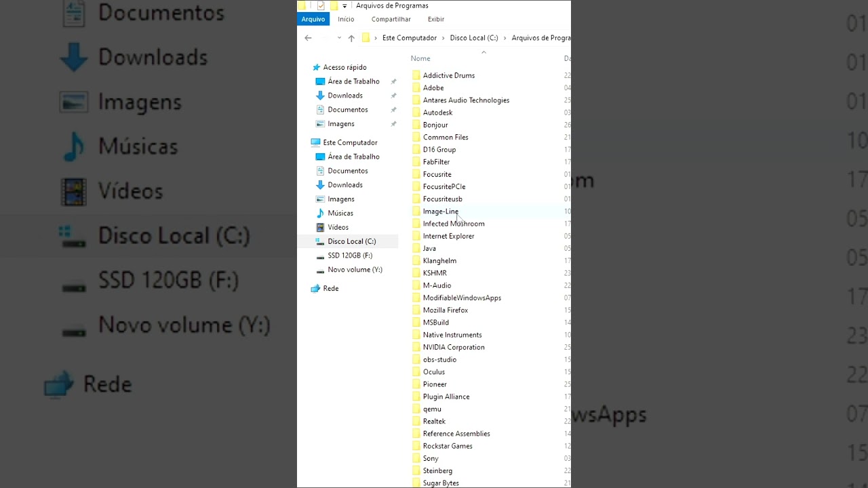The width and height of the screenshot is (868, 488).
Task: Click the Focusriteusb folder icon
Action: (x=416, y=199)
